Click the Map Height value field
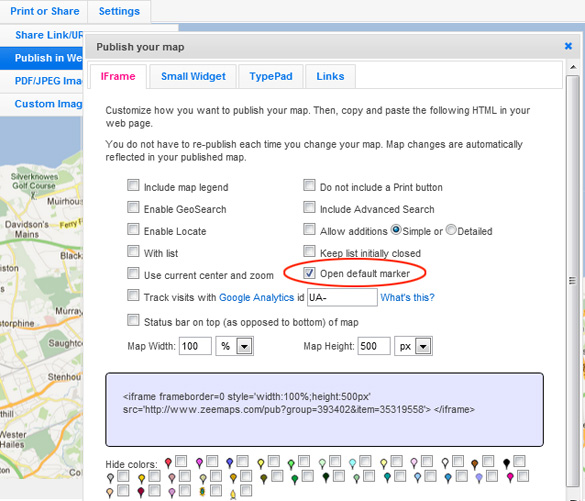585x501 pixels. 374,346
